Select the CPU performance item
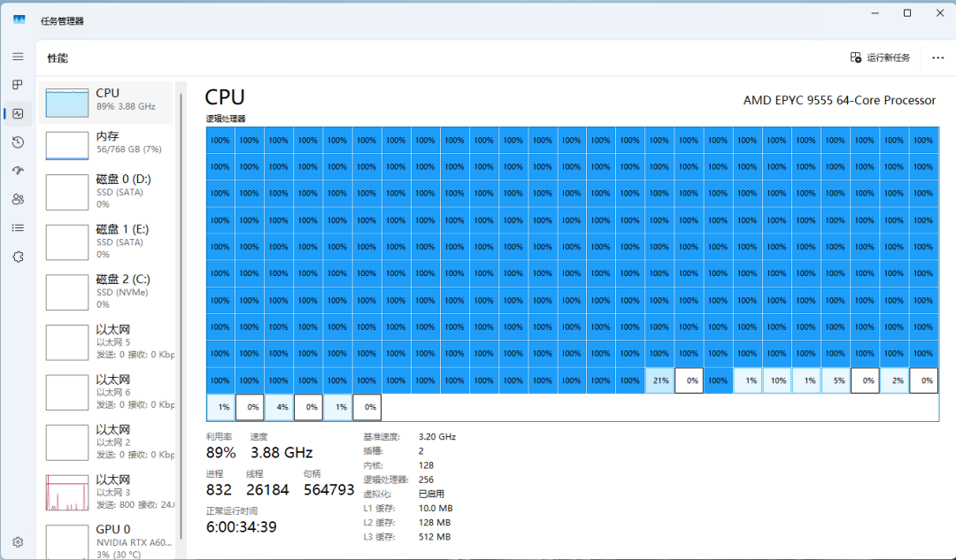 point(106,103)
